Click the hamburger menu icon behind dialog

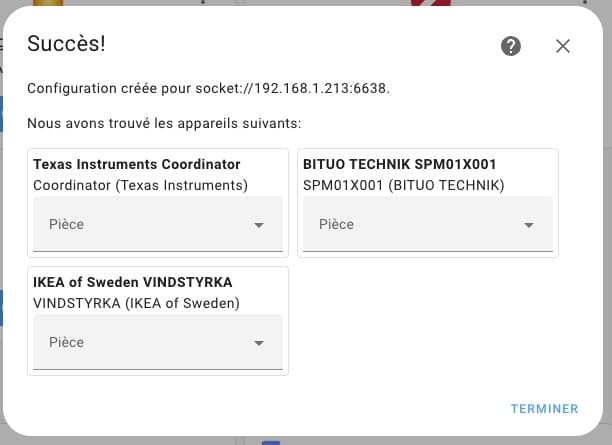pyautogui.click(x=3, y=44)
